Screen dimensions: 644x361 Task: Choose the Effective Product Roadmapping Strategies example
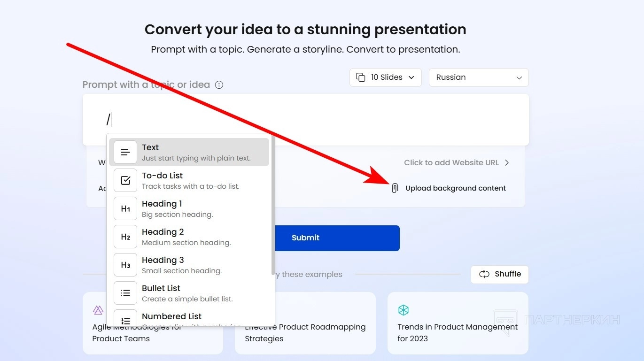[x=305, y=323]
